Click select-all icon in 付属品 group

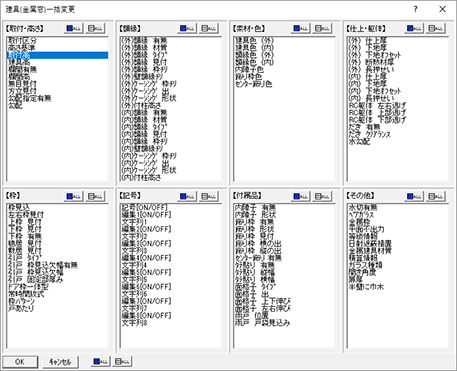coord(300,197)
